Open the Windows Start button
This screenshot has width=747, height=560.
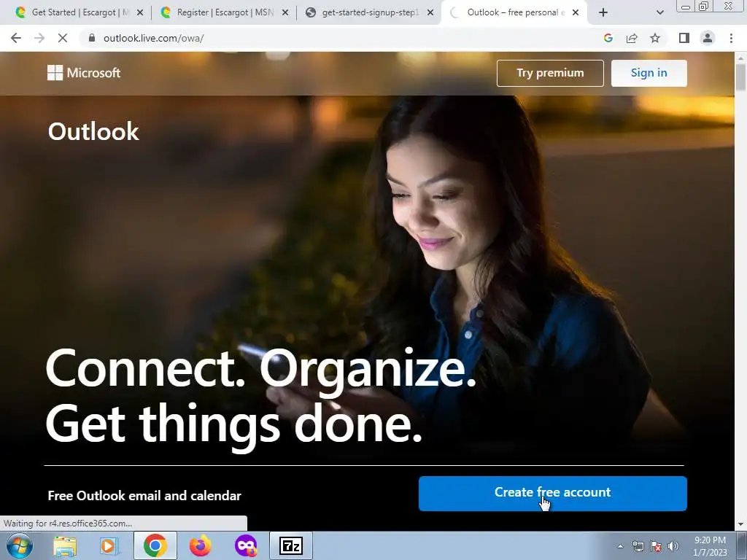point(19,545)
